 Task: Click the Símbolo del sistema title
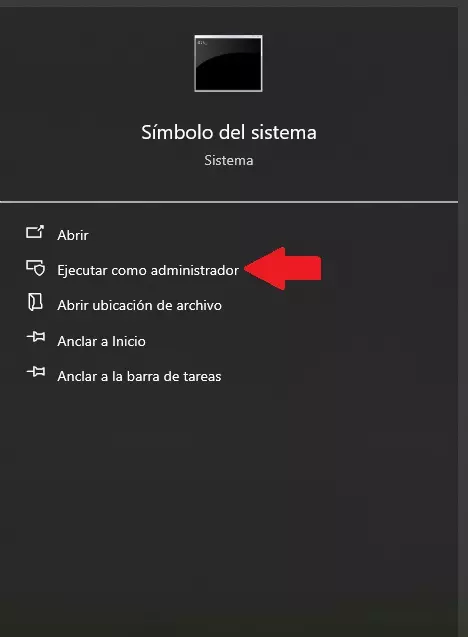pyautogui.click(x=229, y=132)
